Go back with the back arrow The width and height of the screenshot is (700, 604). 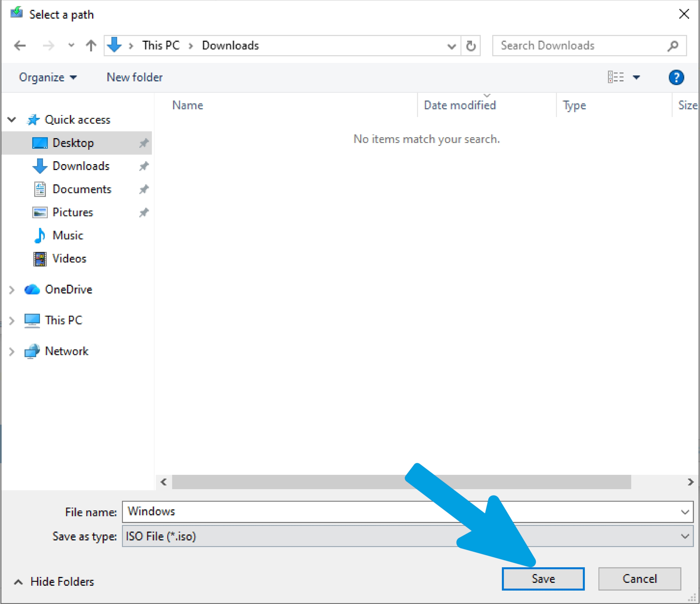pos(20,45)
